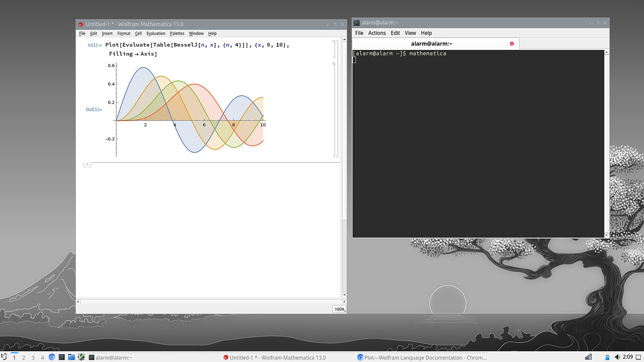Toggle show desktop with the rightmost panel button
This screenshot has width=644, height=362.
[x=638, y=357]
